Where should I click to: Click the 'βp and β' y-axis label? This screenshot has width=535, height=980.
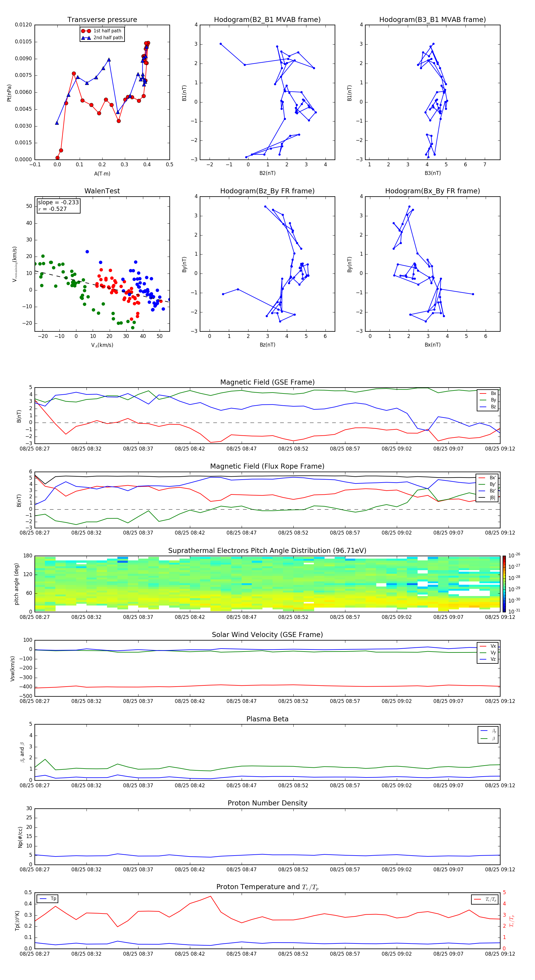(x=22, y=752)
